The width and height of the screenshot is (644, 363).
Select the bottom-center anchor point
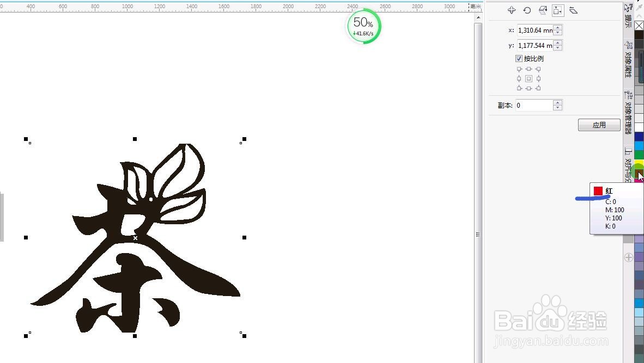(x=528, y=88)
